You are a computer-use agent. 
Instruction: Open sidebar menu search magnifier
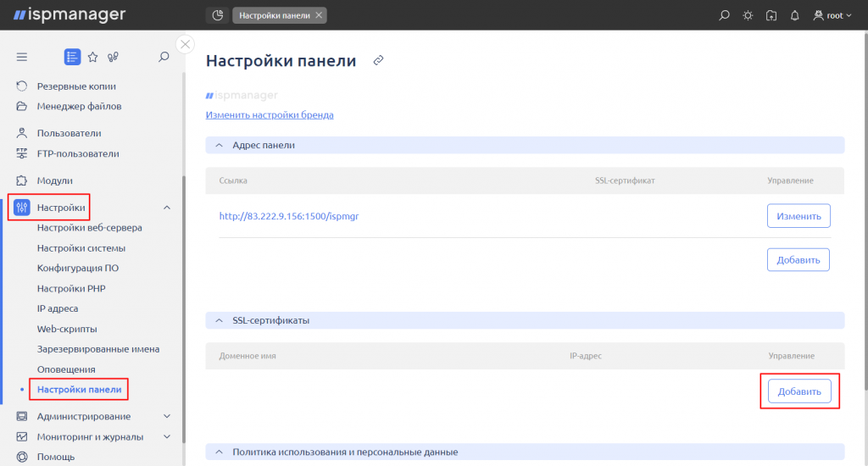164,57
